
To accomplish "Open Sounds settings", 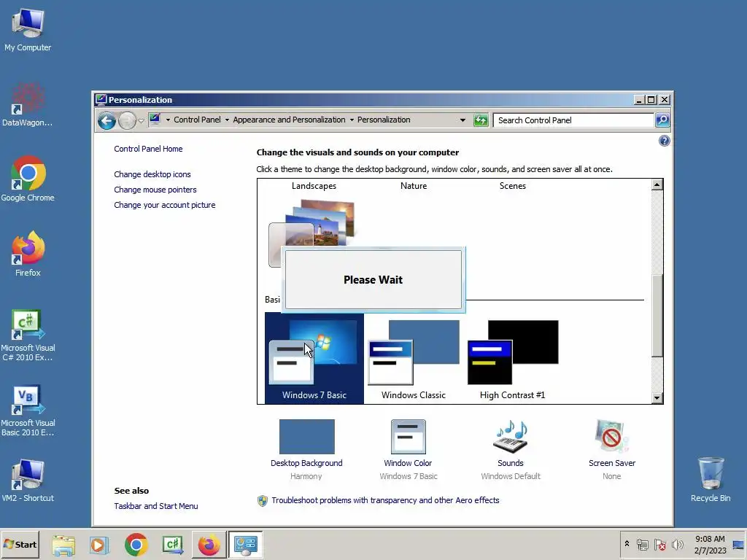I will (x=510, y=449).
